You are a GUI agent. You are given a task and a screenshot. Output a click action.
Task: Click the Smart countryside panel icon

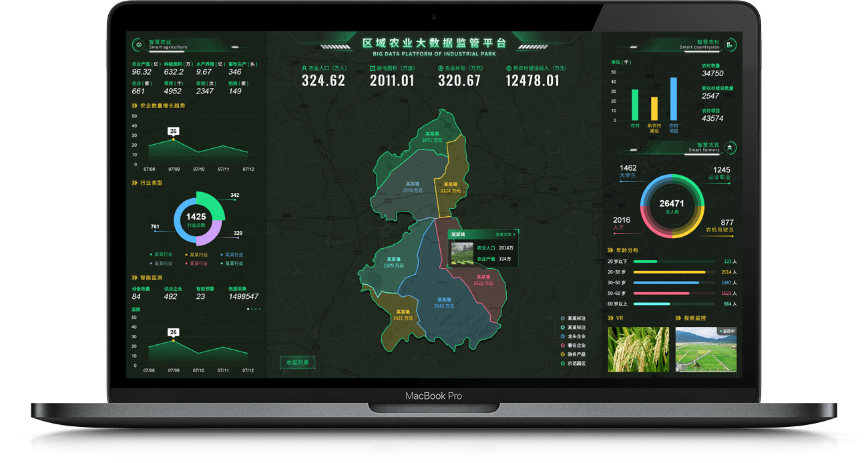(x=730, y=45)
